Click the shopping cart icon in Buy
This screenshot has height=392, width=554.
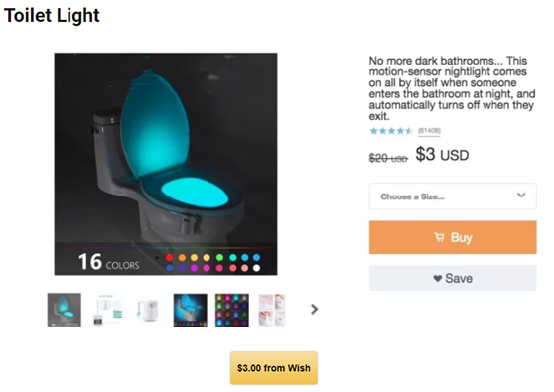tap(439, 237)
